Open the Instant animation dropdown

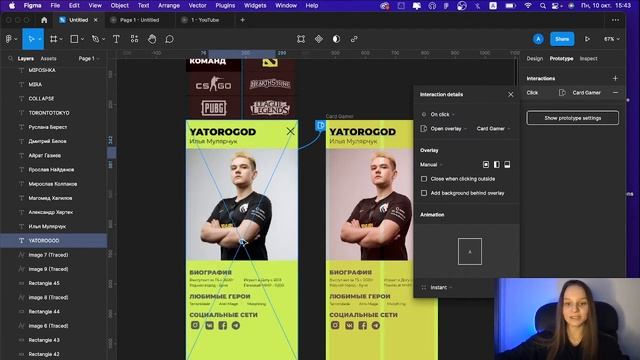(441, 287)
